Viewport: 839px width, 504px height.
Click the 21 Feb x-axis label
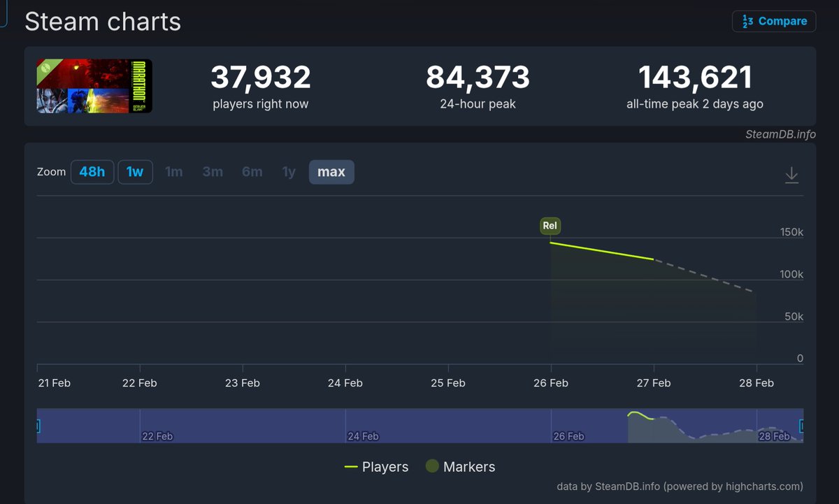coord(53,383)
